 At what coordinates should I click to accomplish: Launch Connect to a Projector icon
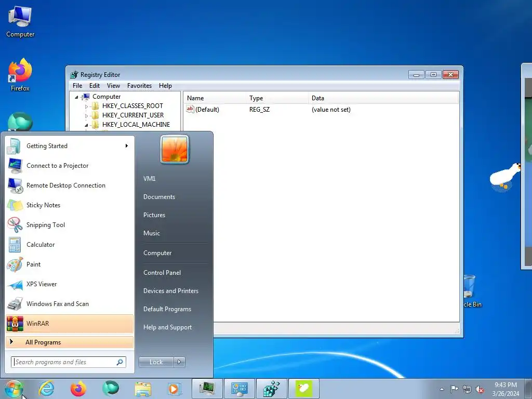click(15, 166)
